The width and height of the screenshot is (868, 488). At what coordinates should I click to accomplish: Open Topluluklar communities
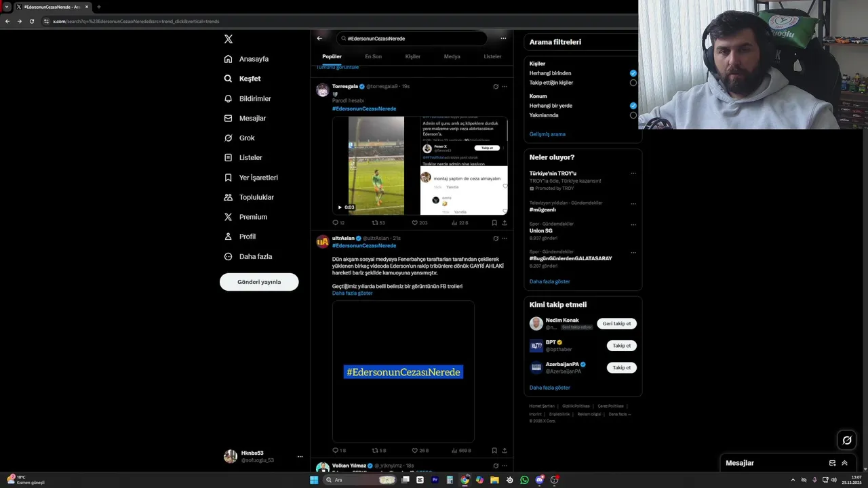(x=249, y=197)
